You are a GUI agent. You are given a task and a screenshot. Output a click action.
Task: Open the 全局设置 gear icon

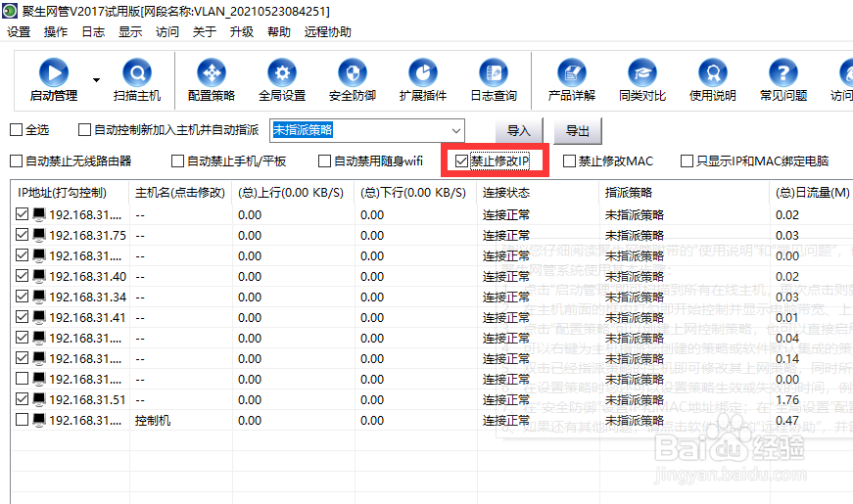coord(282,72)
